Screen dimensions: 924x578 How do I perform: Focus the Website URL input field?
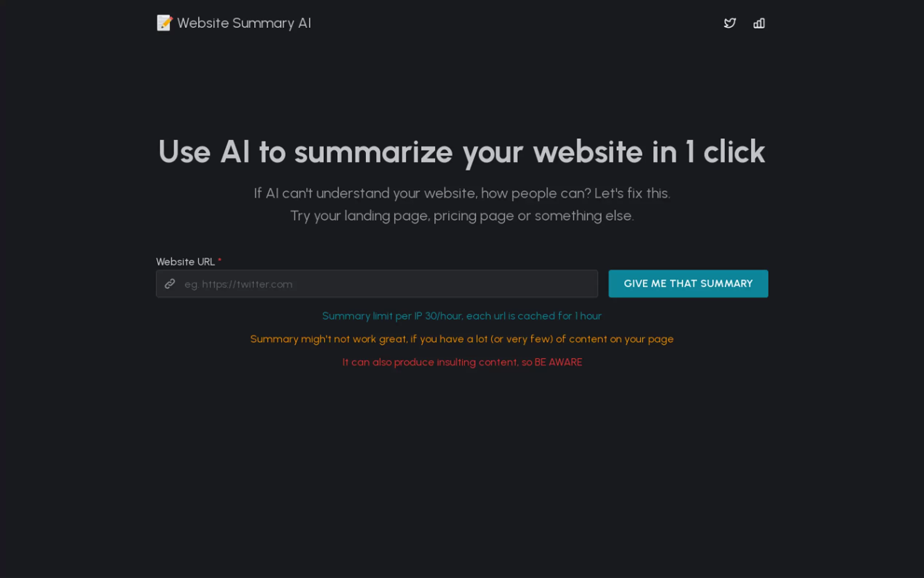point(377,284)
